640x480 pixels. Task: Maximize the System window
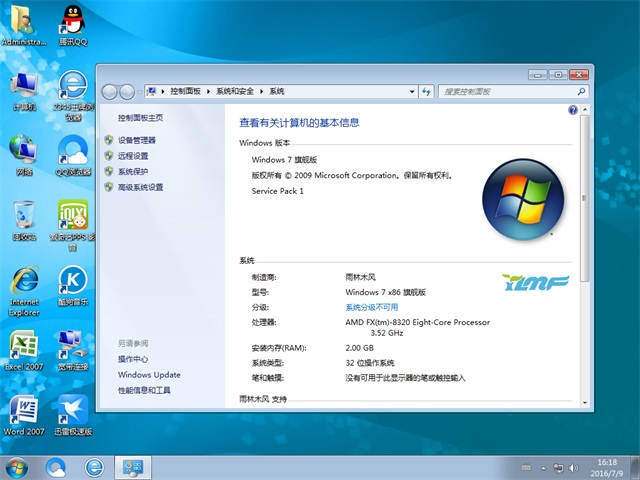558,75
